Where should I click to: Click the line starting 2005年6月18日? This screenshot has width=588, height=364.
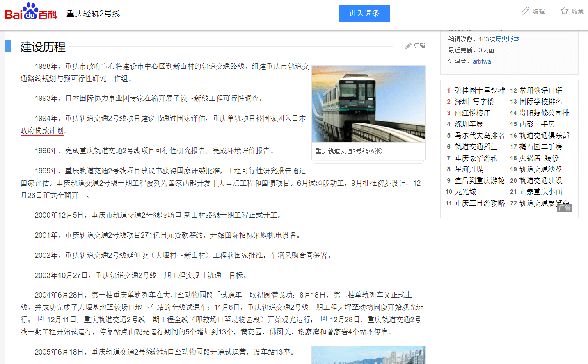point(164,352)
